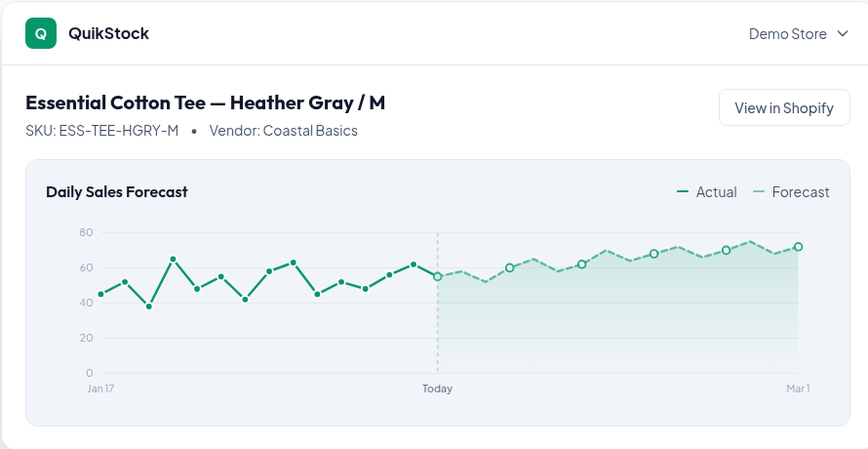
Task: Click the final forecast marker above Mar 1
Action: point(798,247)
